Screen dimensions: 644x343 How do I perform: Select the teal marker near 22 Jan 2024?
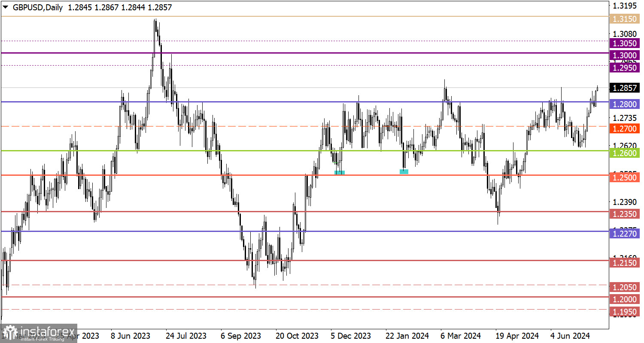(x=404, y=171)
